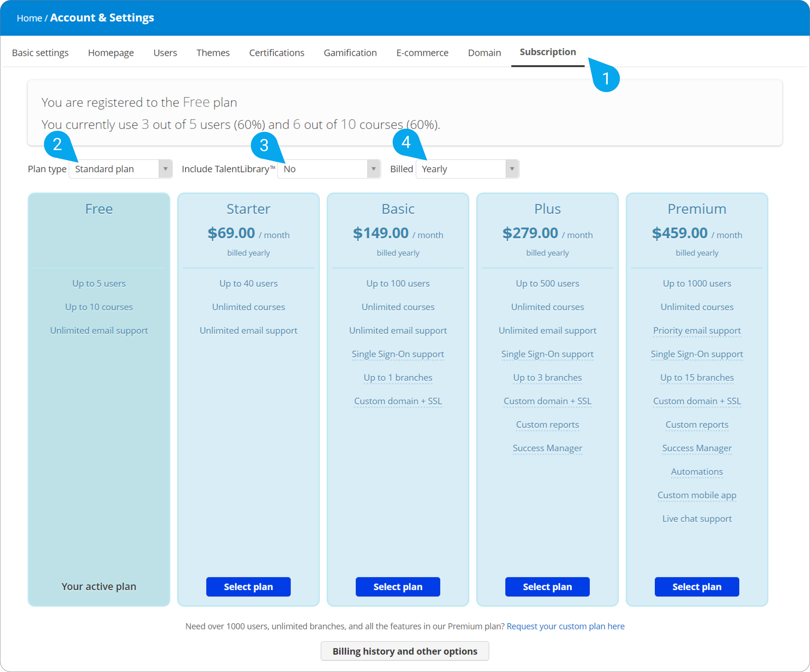Click Up to 40 users text
The image size is (810, 672).
[x=248, y=283]
